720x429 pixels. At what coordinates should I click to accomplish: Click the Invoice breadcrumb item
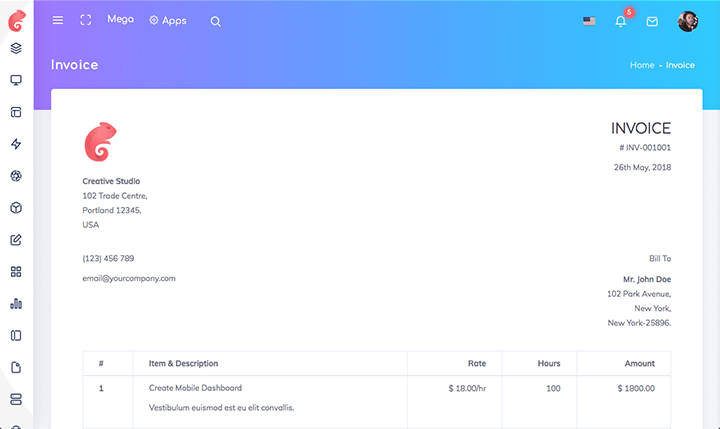coord(680,65)
